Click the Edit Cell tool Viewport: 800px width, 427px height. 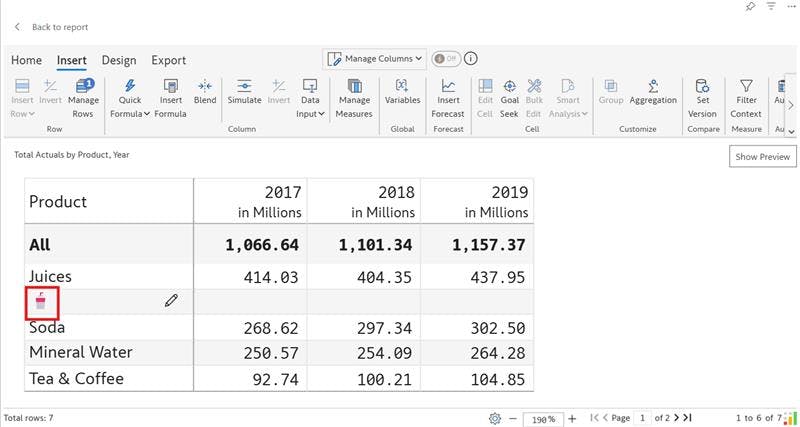click(485, 99)
